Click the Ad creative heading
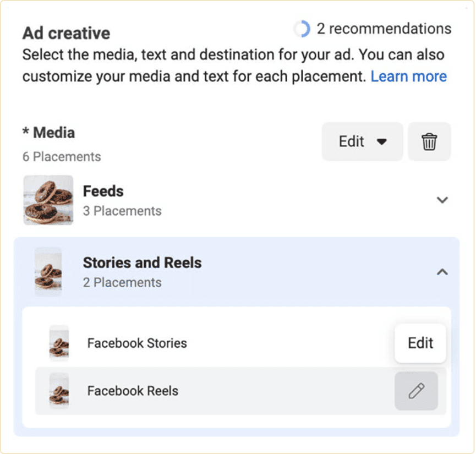 tap(66, 33)
